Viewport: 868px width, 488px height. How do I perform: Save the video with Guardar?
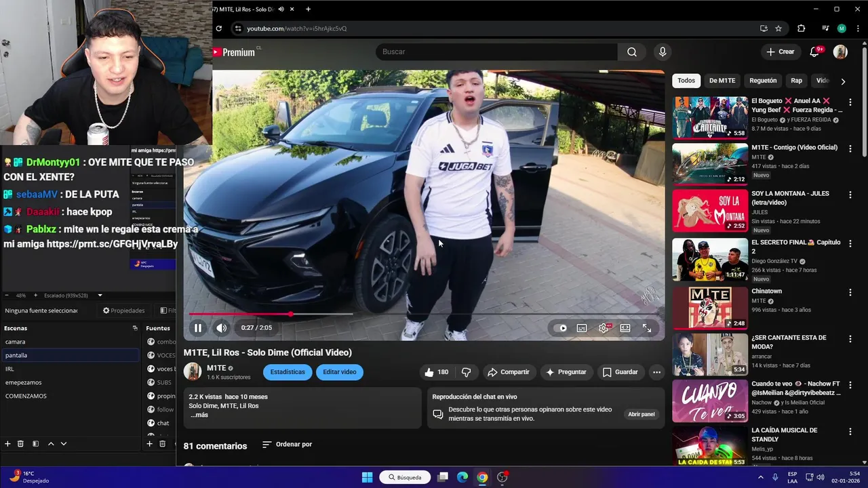pos(620,372)
